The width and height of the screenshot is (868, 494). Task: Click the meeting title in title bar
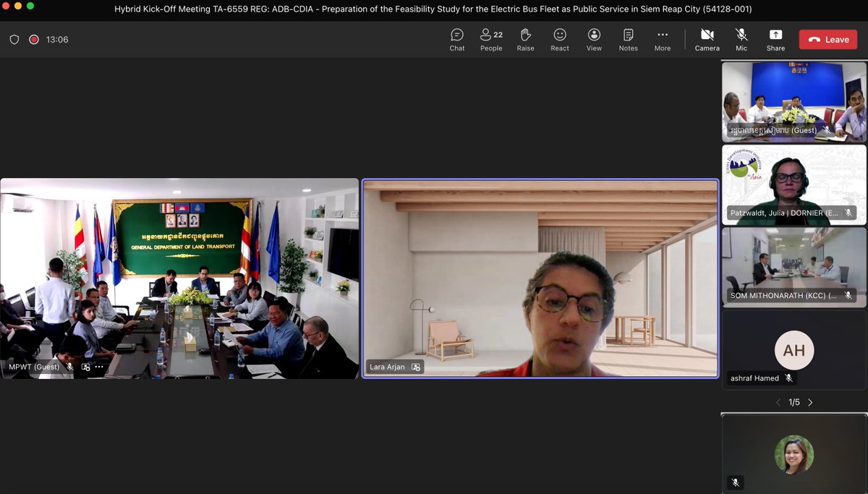click(x=433, y=9)
